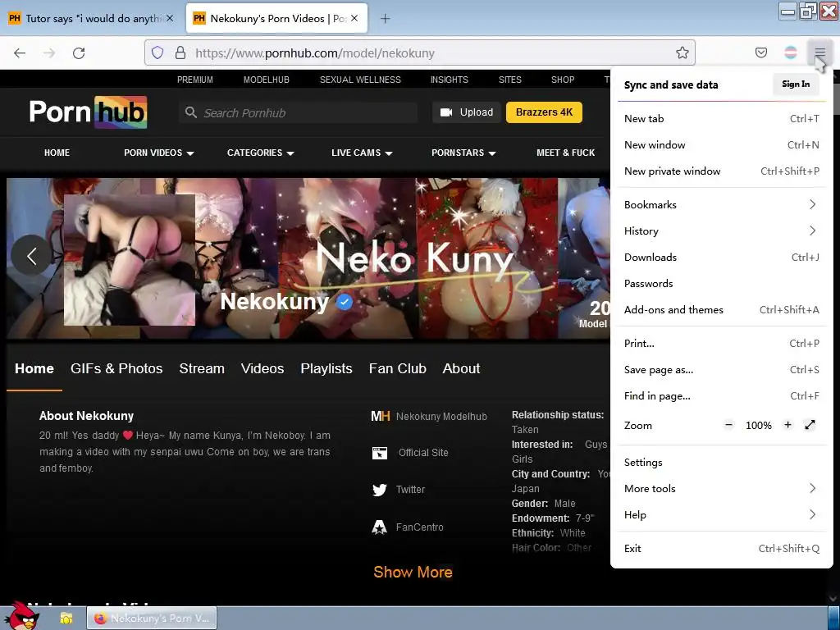Screen dimensions: 840x630
Task: Open the Stream profile tab
Action: 202,368
